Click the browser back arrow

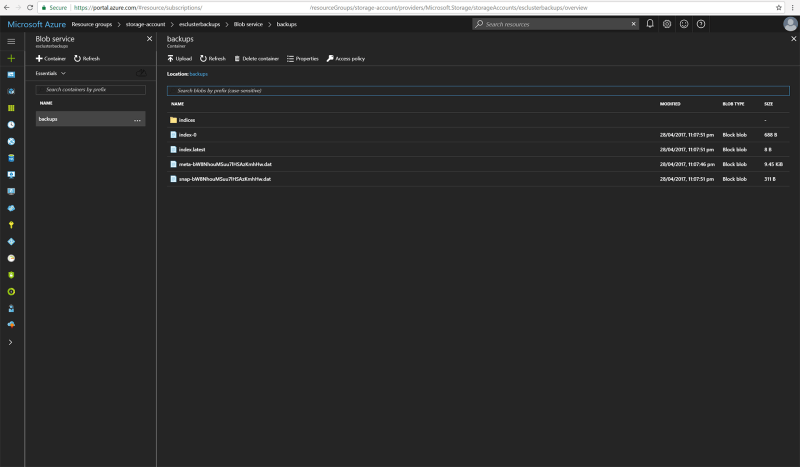(7, 8)
